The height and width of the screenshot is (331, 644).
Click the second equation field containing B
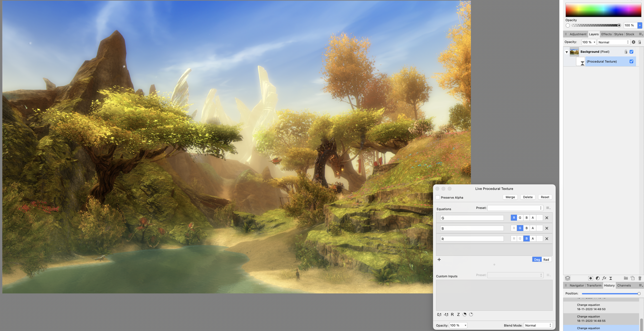[x=472, y=228]
